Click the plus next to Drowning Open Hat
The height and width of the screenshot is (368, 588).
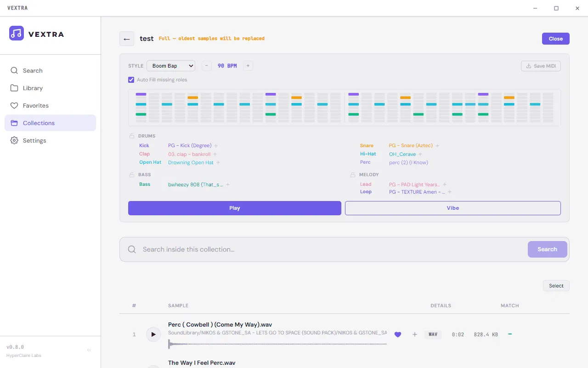coord(218,162)
